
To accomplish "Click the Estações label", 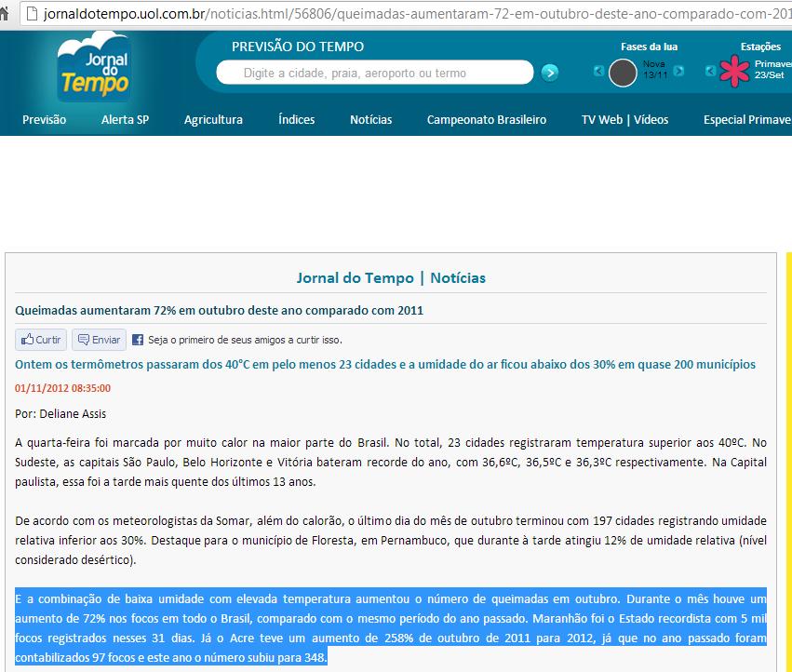I will [760, 47].
